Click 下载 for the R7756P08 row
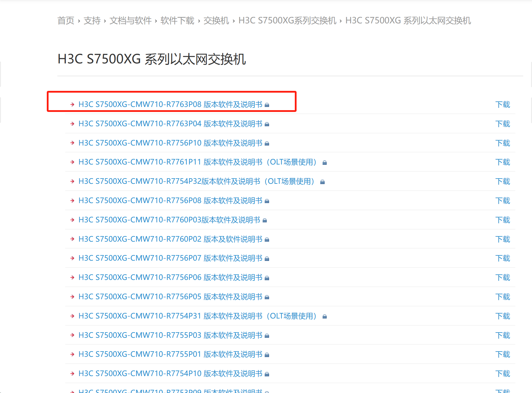 [x=503, y=200]
